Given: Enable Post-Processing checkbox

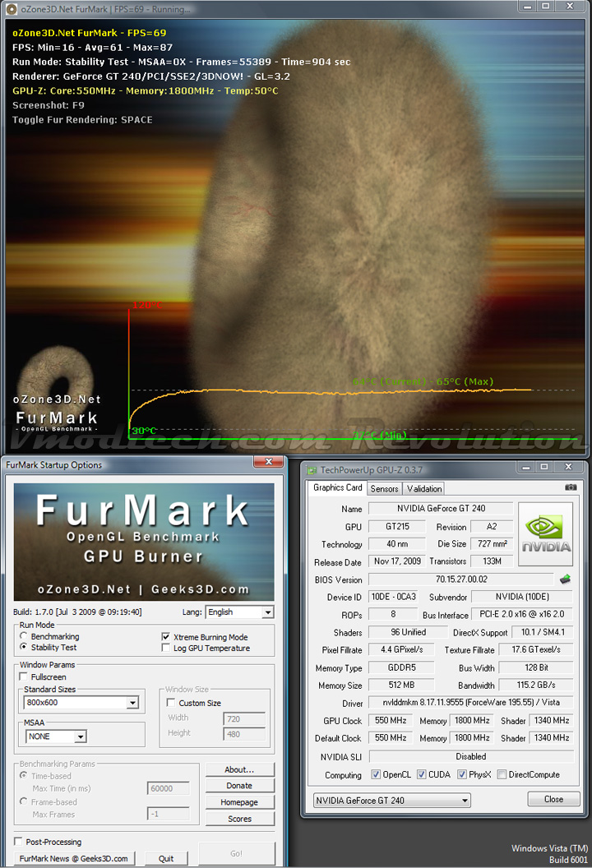Looking at the screenshot, I should pyautogui.click(x=18, y=842).
